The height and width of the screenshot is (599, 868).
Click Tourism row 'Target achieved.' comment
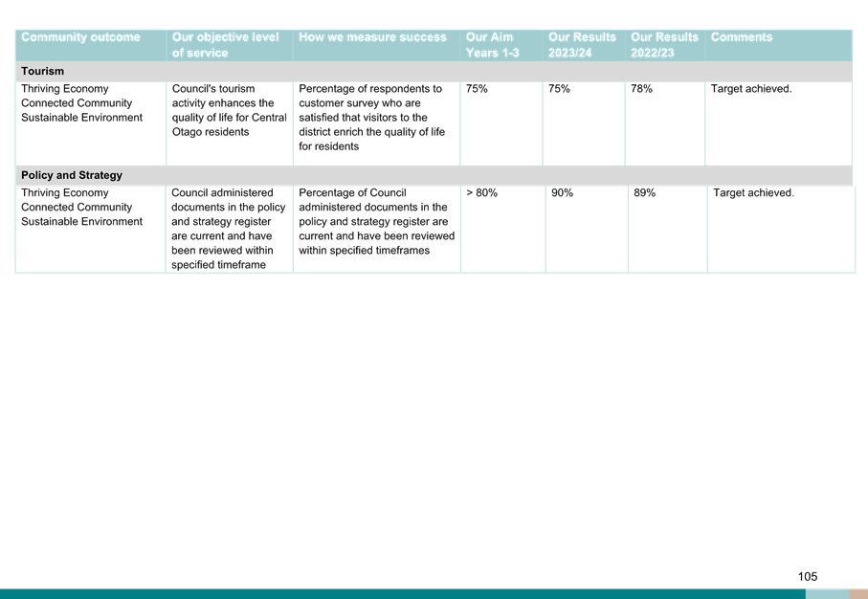751,89
